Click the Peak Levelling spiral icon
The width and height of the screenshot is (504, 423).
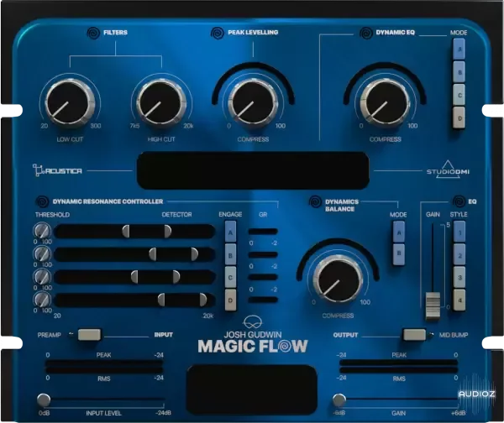218,33
